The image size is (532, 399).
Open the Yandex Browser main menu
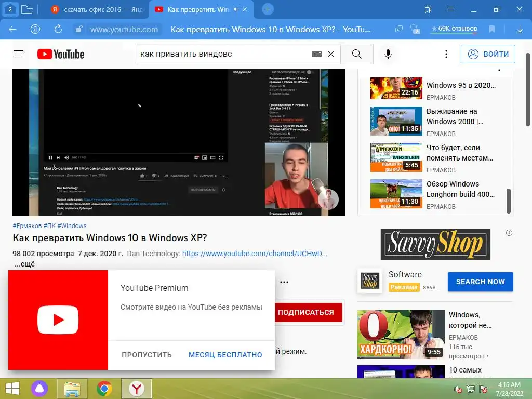(451, 9)
